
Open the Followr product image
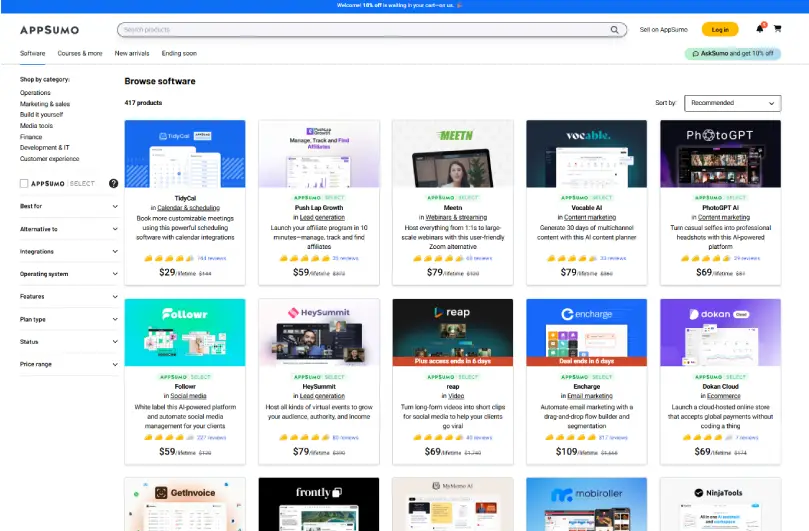(x=185, y=332)
